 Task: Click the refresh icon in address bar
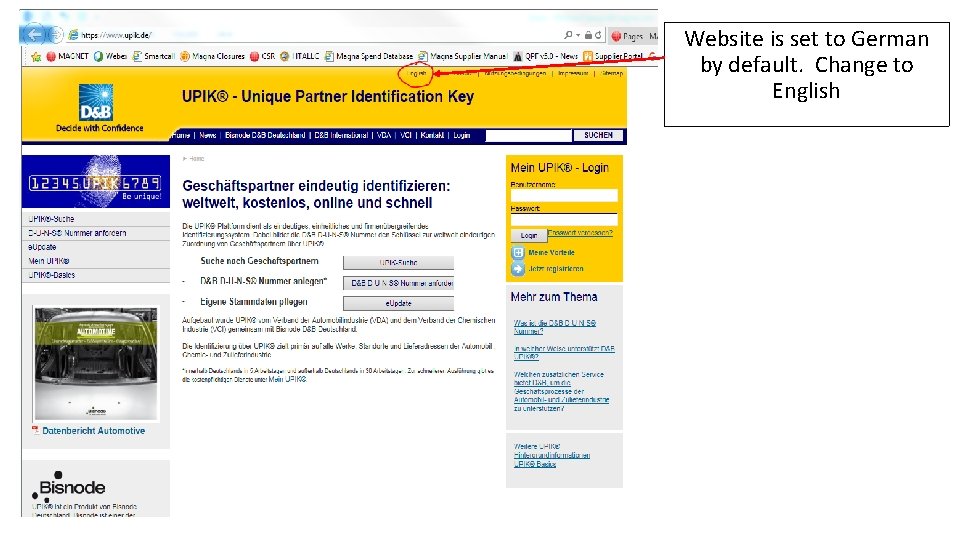tap(598, 36)
